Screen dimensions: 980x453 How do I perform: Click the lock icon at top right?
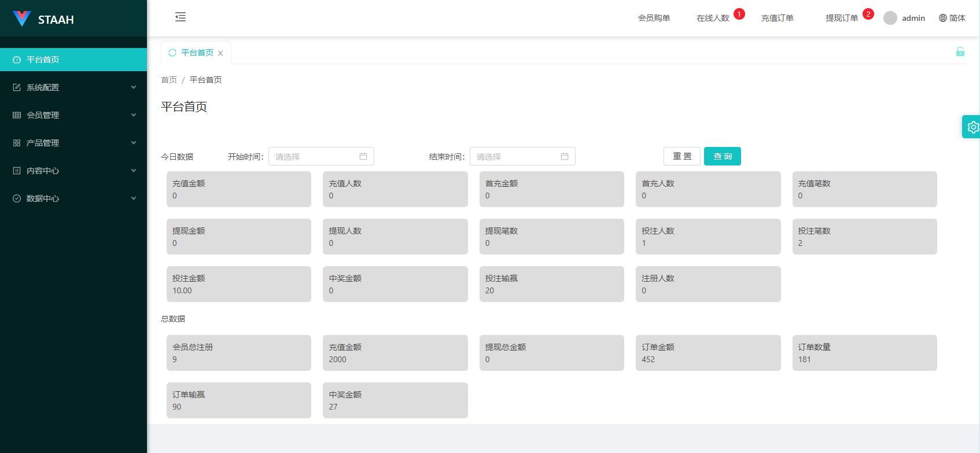point(960,51)
